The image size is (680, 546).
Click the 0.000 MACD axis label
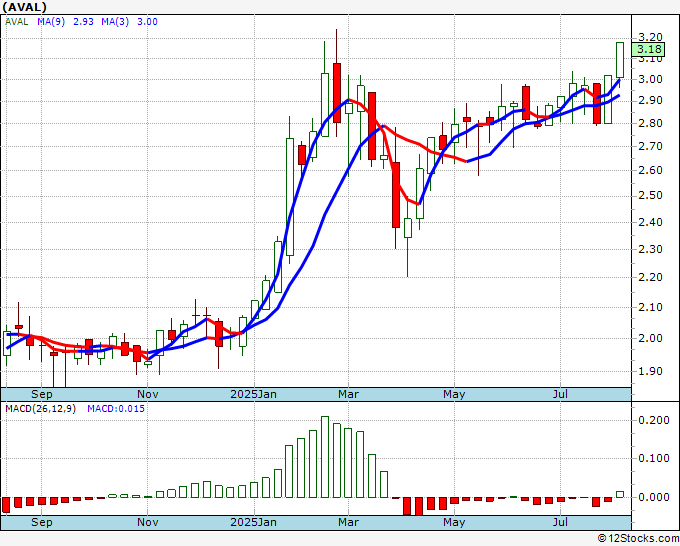click(654, 497)
